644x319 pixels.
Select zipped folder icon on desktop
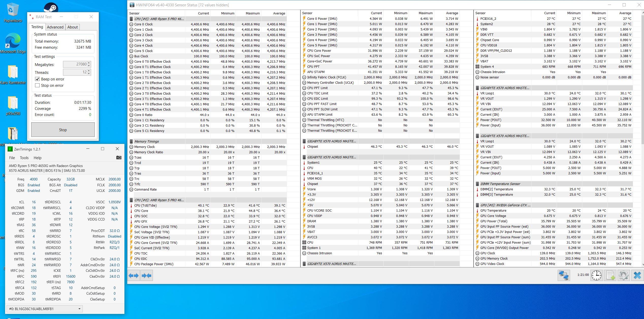(x=13, y=134)
